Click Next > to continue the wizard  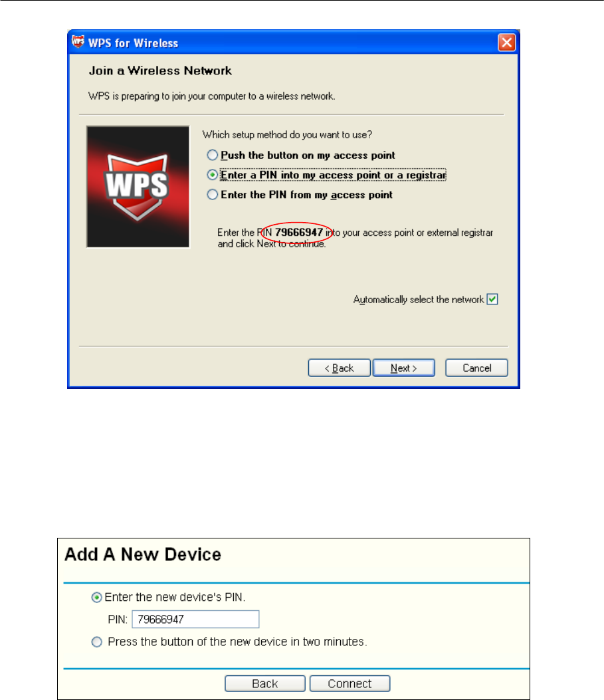(x=404, y=368)
